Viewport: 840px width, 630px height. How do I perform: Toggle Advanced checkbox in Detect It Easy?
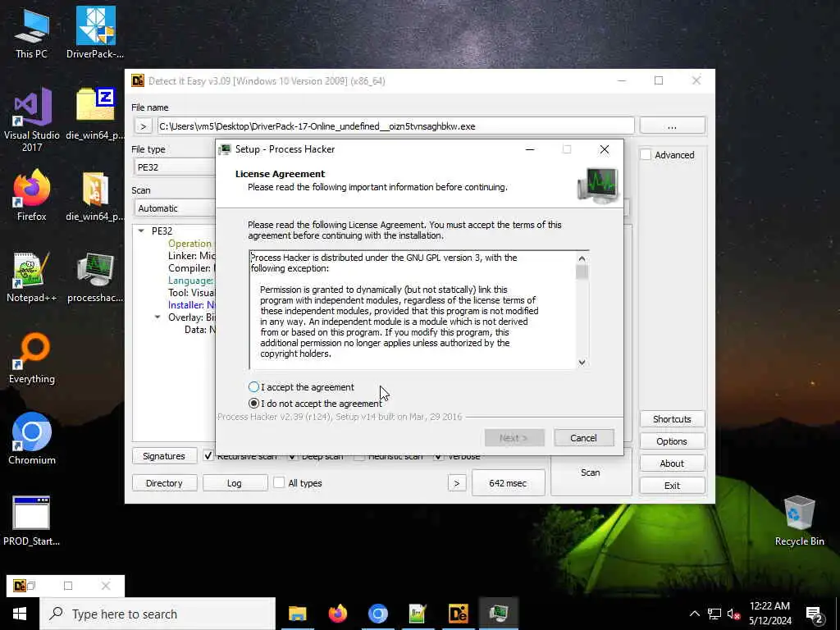click(668, 155)
